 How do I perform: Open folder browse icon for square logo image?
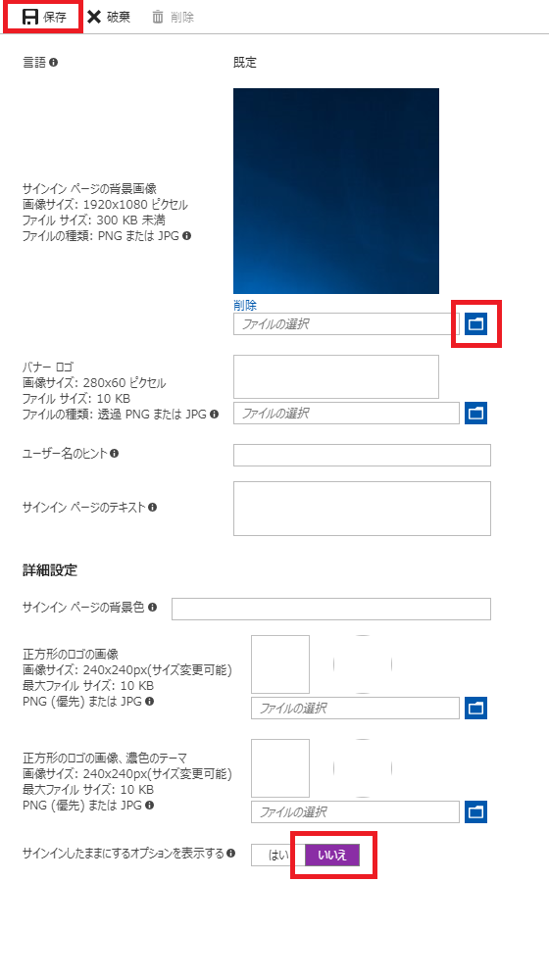pyautogui.click(x=475, y=709)
